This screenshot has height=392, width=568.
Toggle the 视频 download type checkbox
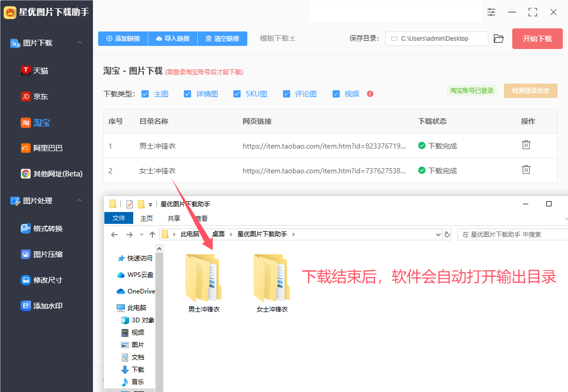click(336, 94)
